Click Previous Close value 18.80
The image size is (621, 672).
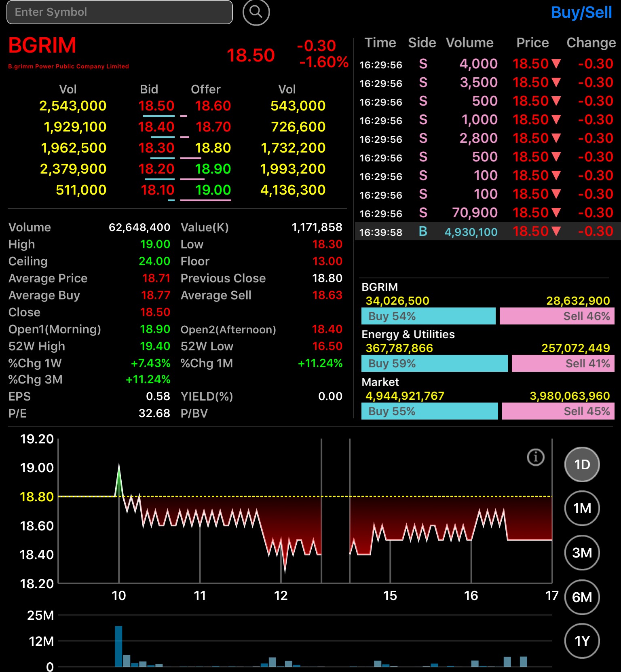tap(327, 278)
